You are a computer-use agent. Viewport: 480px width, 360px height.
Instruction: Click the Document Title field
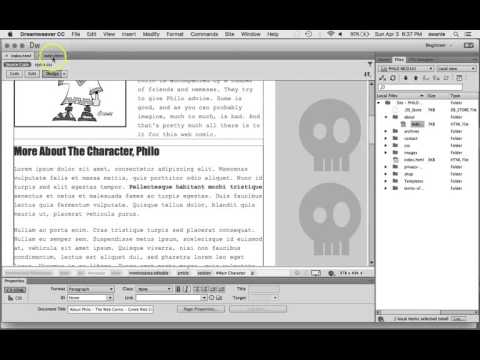coord(110,309)
